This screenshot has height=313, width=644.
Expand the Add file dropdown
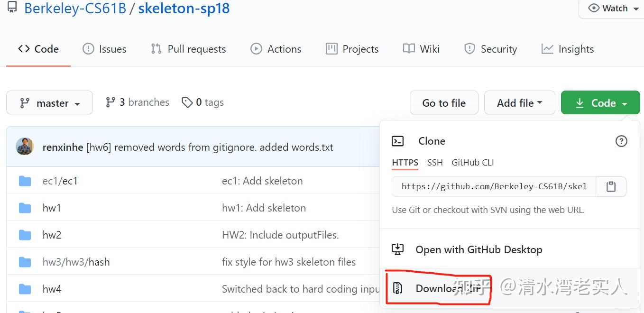pyautogui.click(x=519, y=103)
